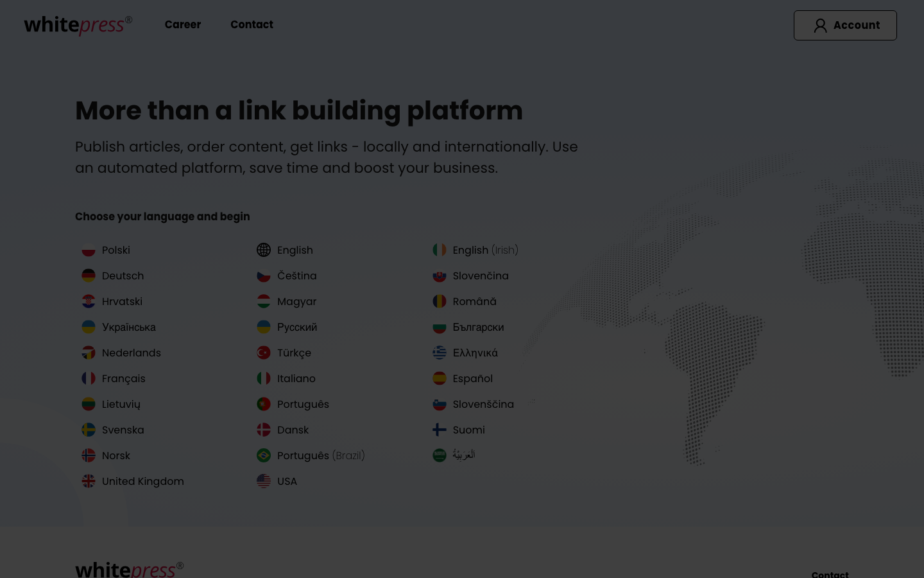Open the Career page in header
924x578 pixels.
click(183, 24)
